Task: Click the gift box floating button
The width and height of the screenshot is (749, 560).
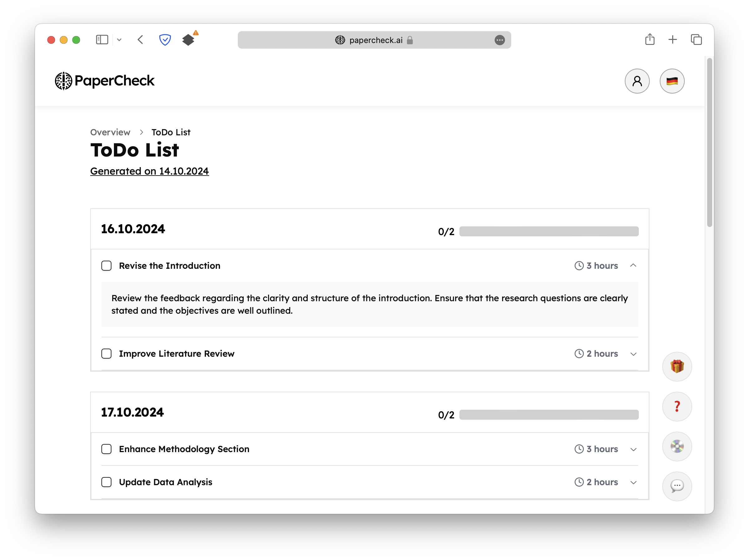Action: [677, 366]
